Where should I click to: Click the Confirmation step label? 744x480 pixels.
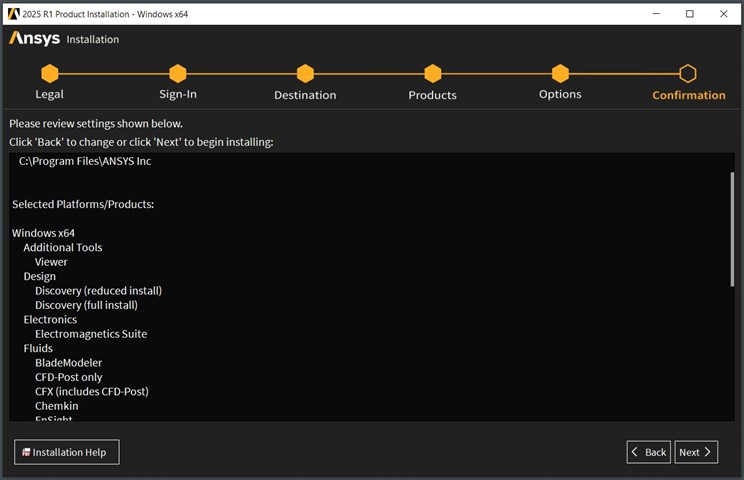pos(688,95)
